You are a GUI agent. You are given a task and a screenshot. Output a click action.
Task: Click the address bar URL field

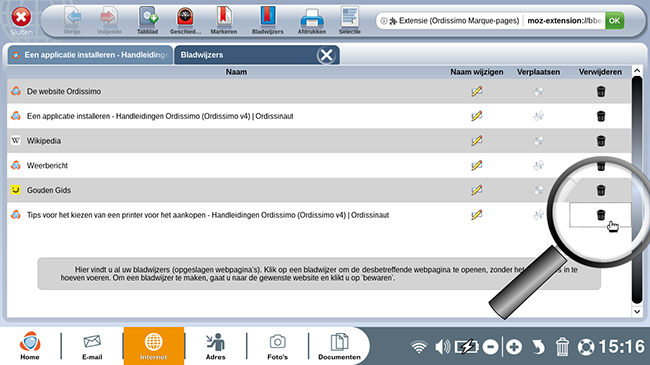pos(564,20)
